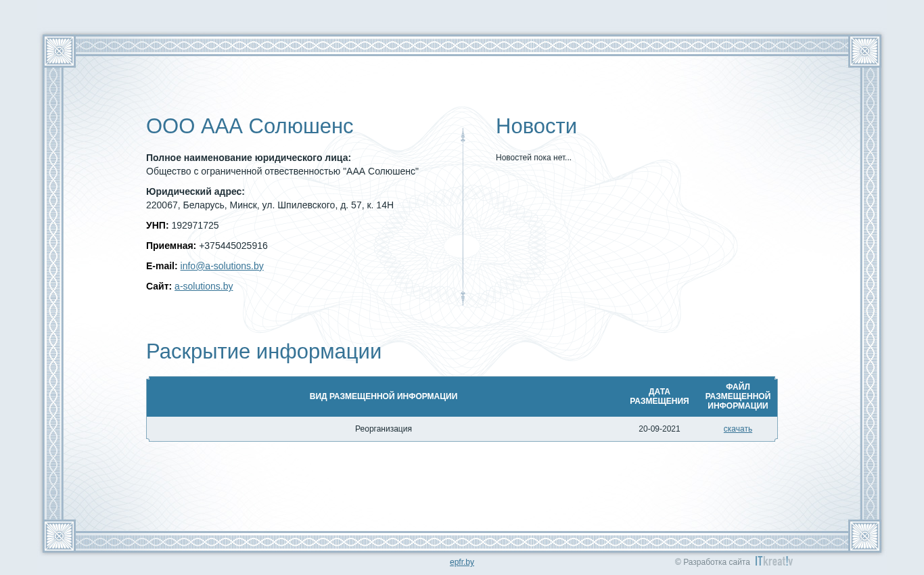Screen dimensions: 924x575
Task: Visit the a-solutions.by site link
Action: tap(204, 286)
